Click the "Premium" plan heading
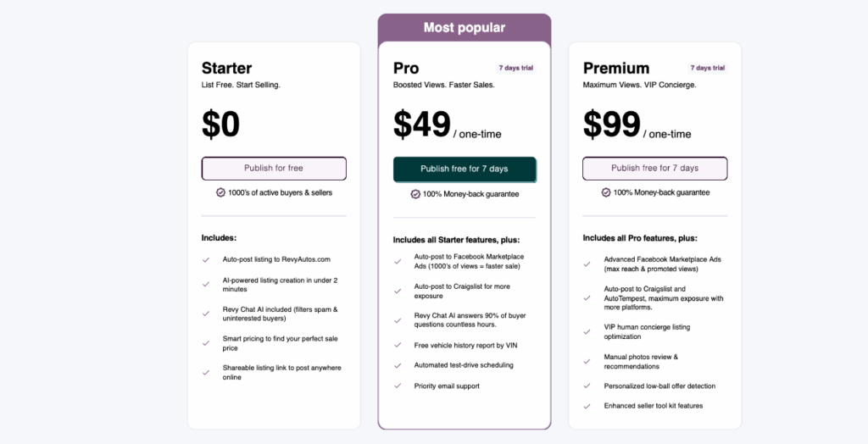 coord(616,69)
